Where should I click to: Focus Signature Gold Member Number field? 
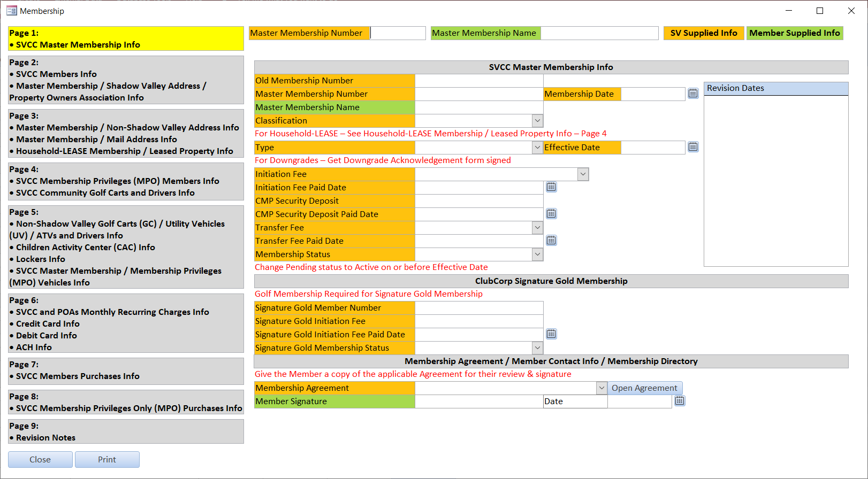click(479, 308)
